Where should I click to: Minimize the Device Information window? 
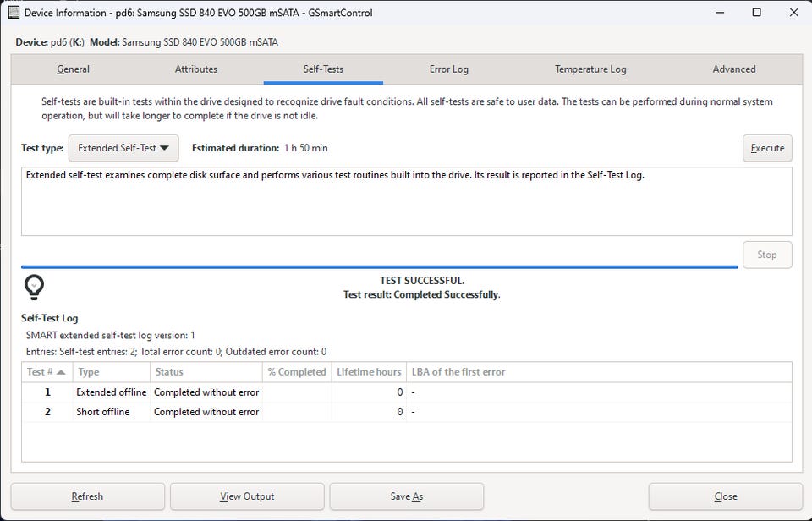[720, 13]
